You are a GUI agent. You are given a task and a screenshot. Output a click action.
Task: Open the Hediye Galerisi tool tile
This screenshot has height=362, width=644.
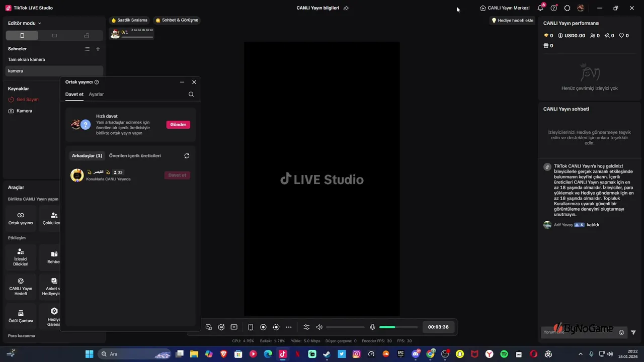[x=50, y=316]
